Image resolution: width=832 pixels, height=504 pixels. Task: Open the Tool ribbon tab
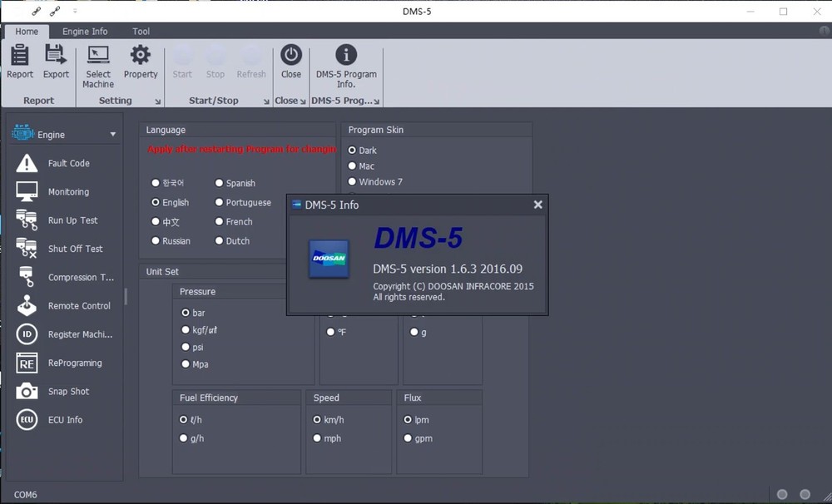tap(141, 32)
